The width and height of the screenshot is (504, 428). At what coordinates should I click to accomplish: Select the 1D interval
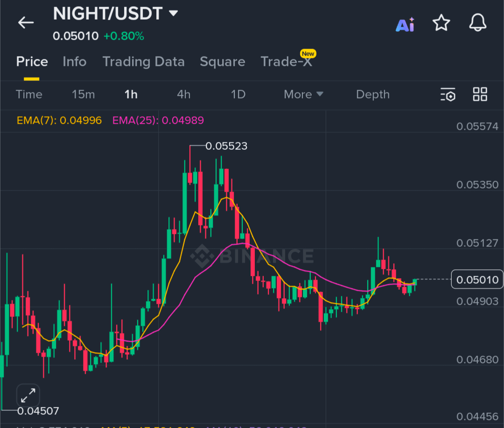click(x=238, y=94)
